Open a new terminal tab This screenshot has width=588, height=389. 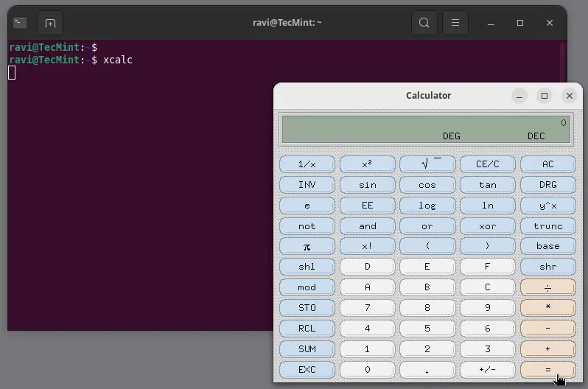[50, 24]
